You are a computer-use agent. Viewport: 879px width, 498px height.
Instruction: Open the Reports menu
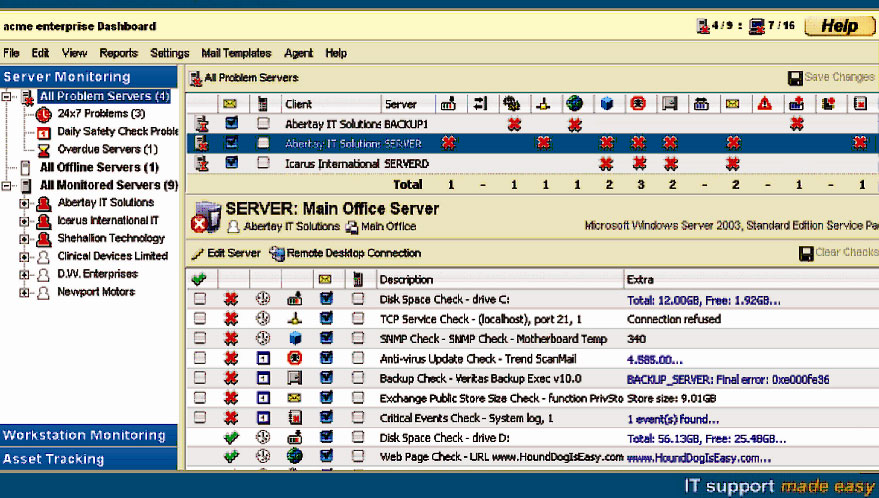[x=118, y=53]
